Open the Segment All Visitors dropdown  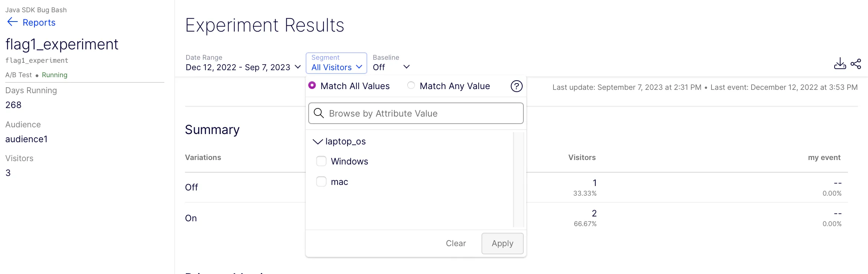pos(336,63)
